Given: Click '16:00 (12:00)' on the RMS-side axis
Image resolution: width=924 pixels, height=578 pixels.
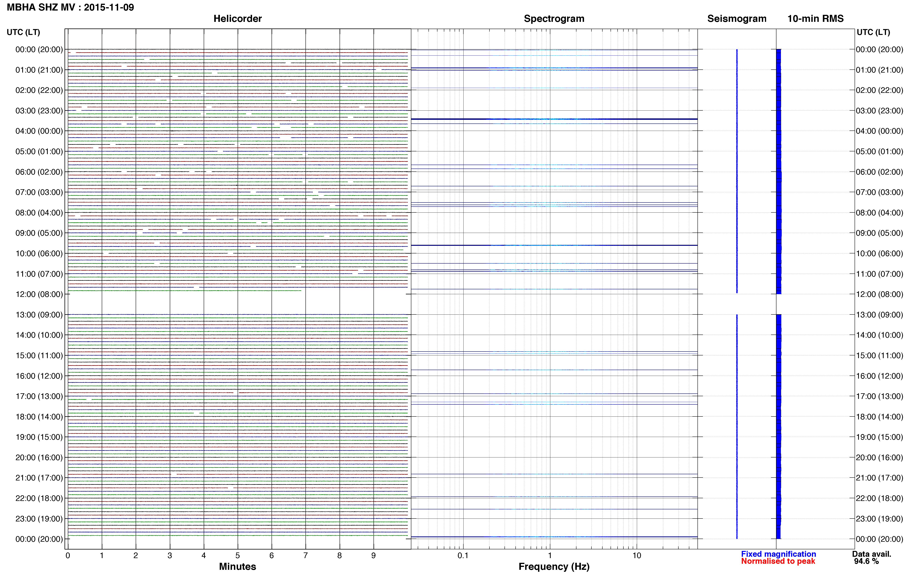Looking at the screenshot, I should (879, 376).
